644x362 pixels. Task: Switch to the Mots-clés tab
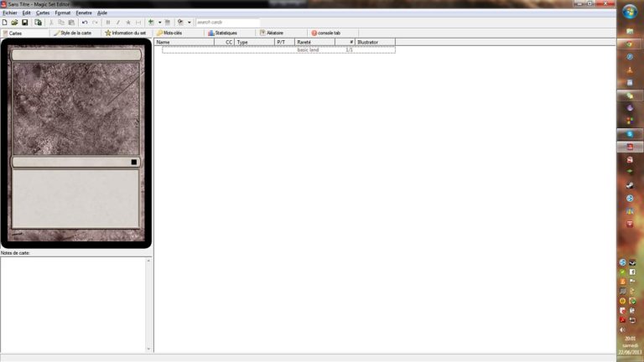(174, 33)
